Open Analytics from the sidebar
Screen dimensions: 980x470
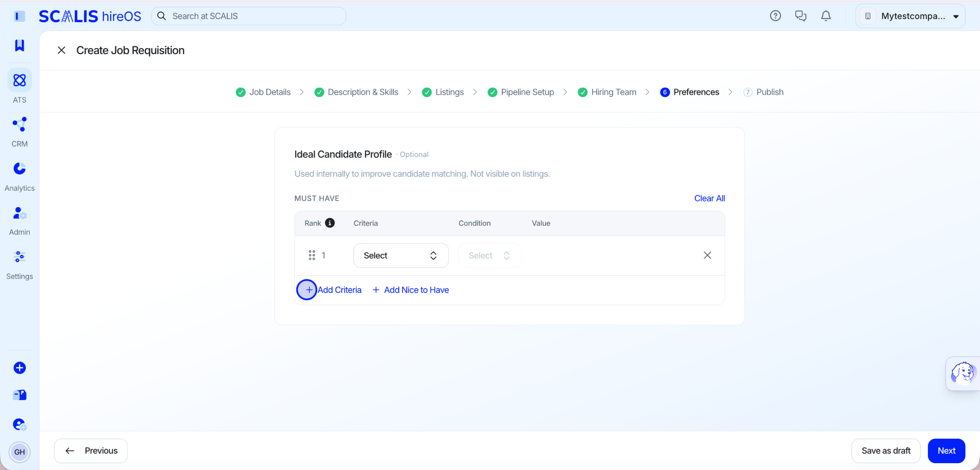pyautogui.click(x=20, y=177)
